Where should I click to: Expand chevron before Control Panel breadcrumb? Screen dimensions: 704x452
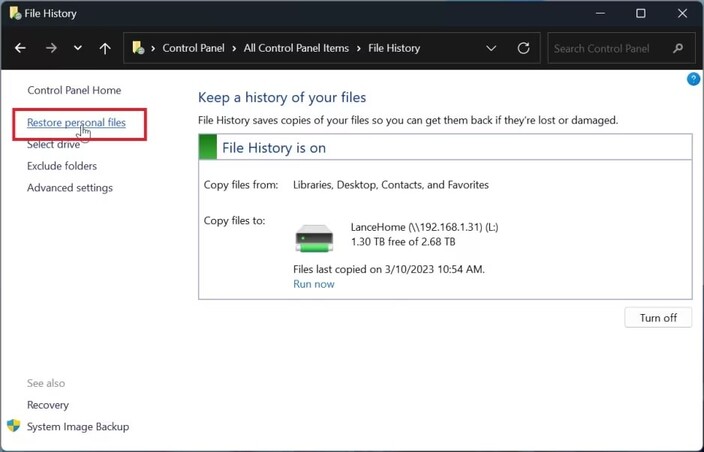coord(153,48)
